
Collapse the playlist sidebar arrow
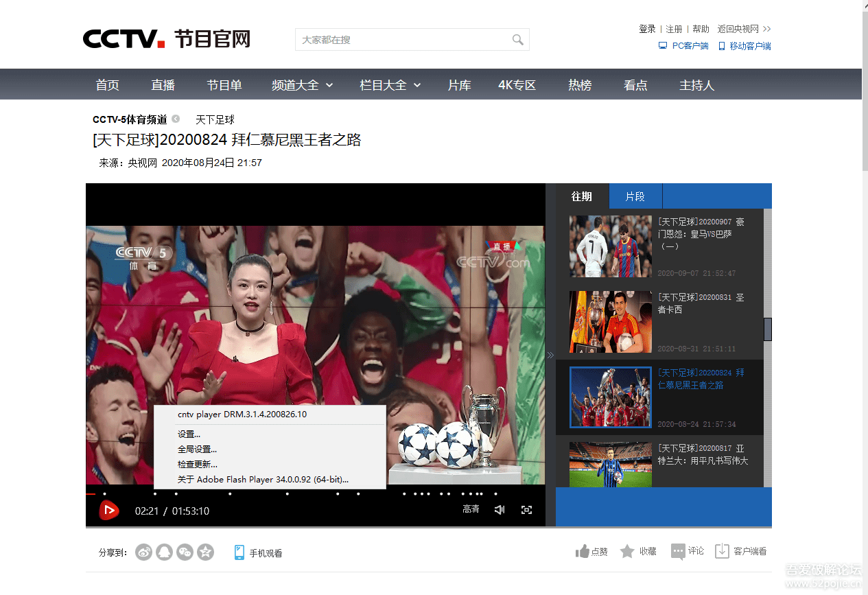point(550,355)
